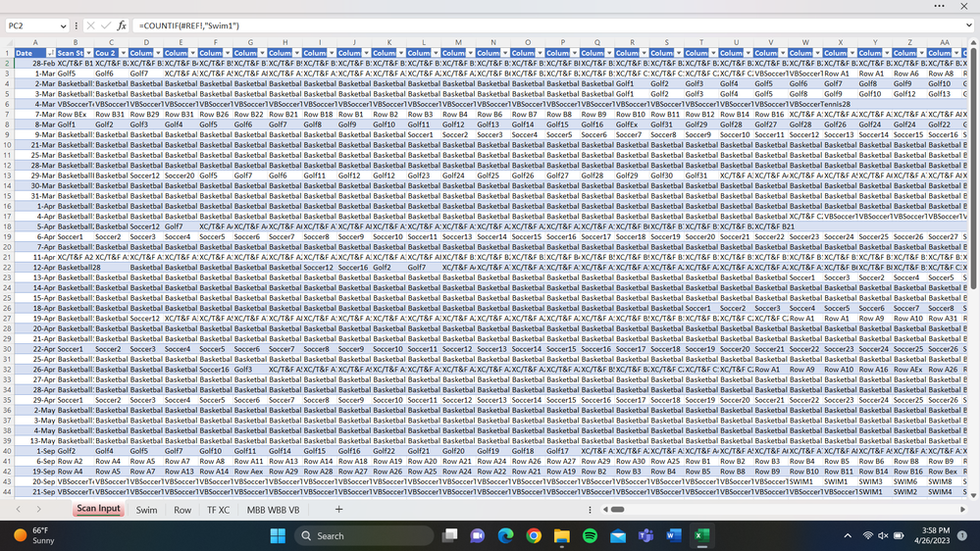Open the Chat app in taskbar

click(x=478, y=535)
